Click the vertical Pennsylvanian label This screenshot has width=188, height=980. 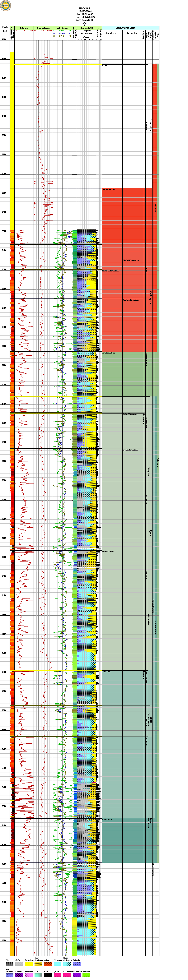[153, 606]
